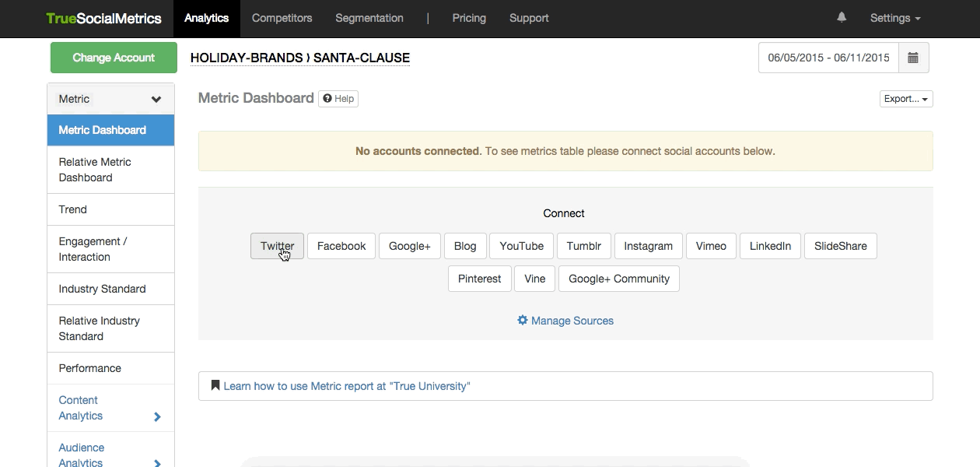980x467 pixels.
Task: Open the calendar date picker icon
Action: pos(913,58)
